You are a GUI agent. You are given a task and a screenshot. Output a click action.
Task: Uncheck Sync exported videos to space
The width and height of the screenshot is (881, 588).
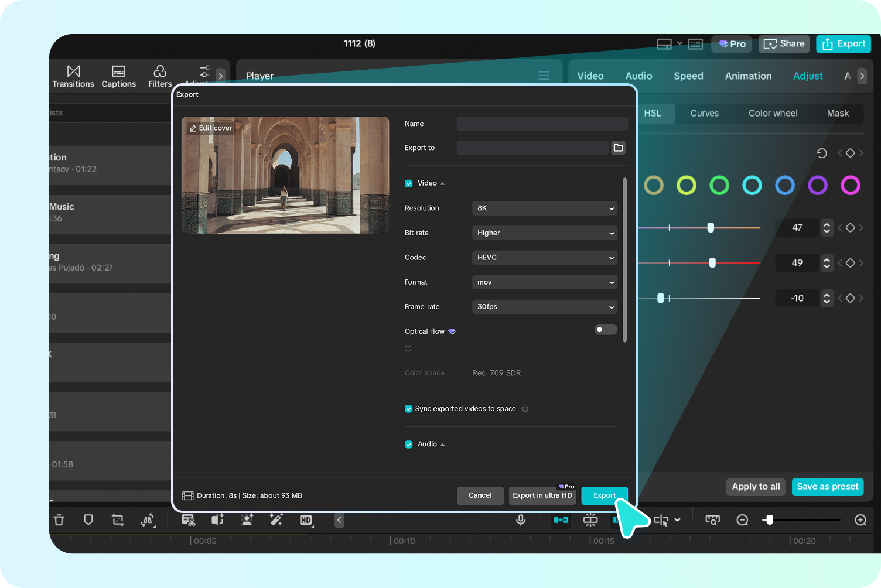coord(408,408)
